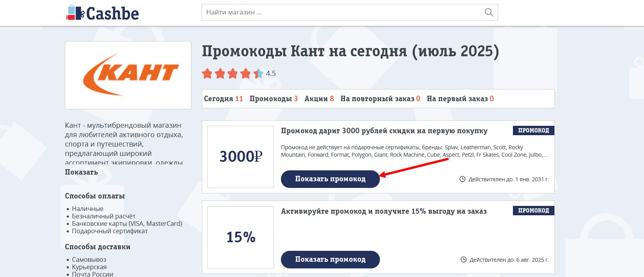Click clock icon next to '1 янв. 2031'
Image resolution: width=644 pixels, height=277 pixels.
pos(462,179)
